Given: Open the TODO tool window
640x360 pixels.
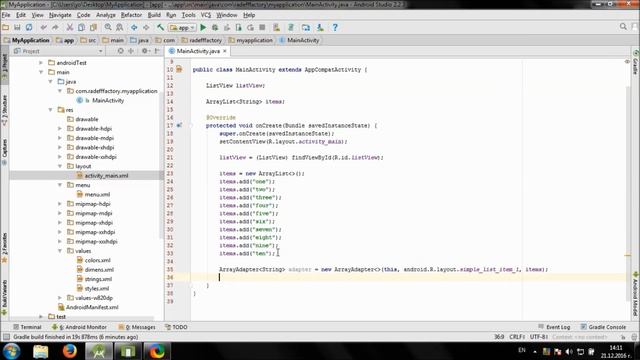Looking at the screenshot, I should click(x=176, y=327).
